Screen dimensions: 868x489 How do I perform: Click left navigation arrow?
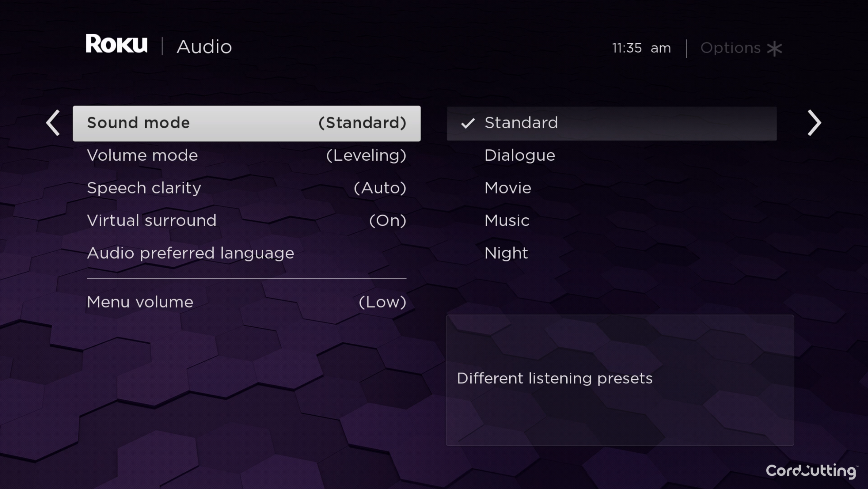point(54,123)
